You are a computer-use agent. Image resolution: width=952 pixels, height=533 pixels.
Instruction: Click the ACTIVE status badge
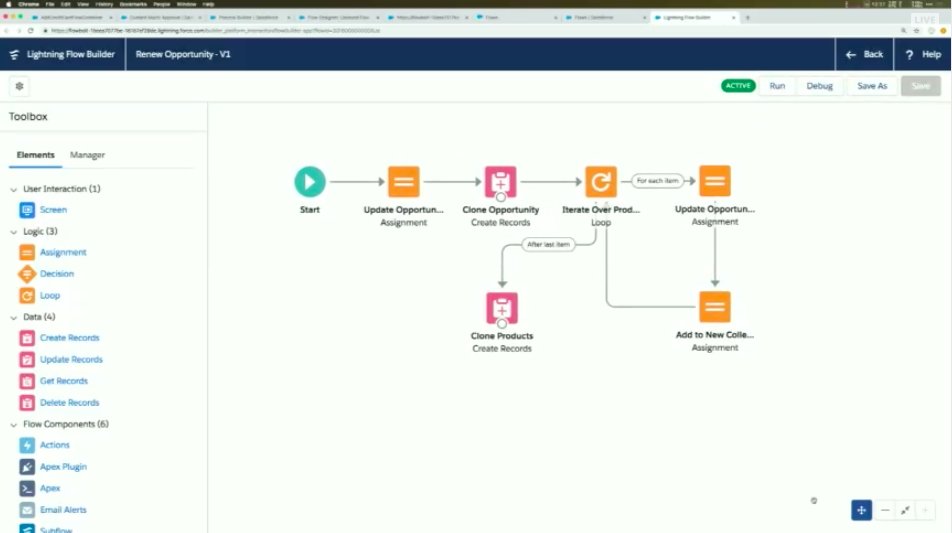pos(738,86)
